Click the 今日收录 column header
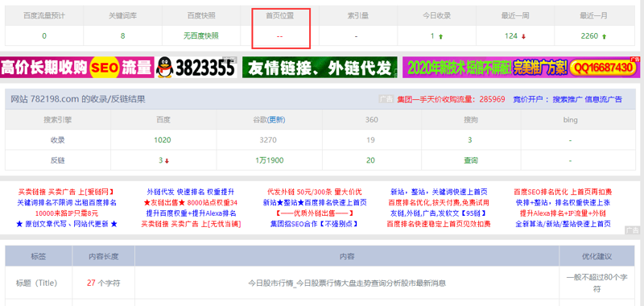The height and width of the screenshot is (306, 644). (x=436, y=16)
